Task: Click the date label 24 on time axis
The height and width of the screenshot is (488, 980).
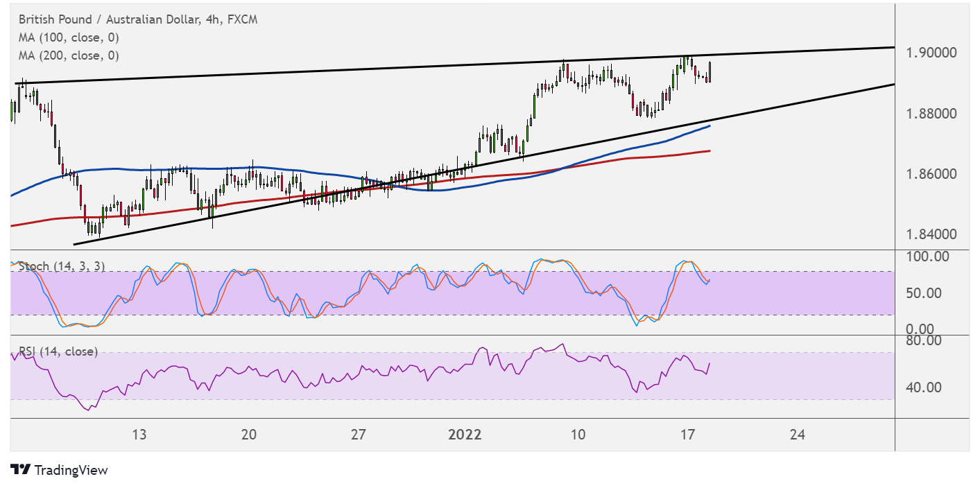Action: tap(797, 435)
